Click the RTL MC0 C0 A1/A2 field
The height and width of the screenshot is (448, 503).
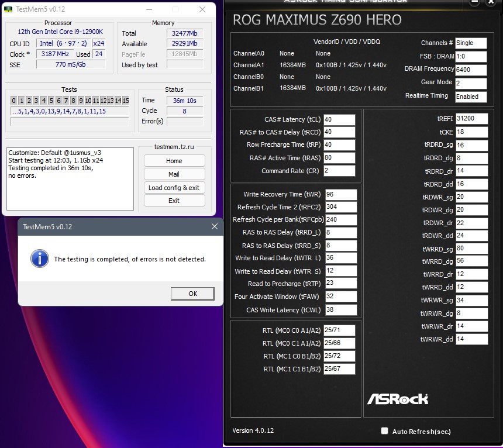coord(339,330)
